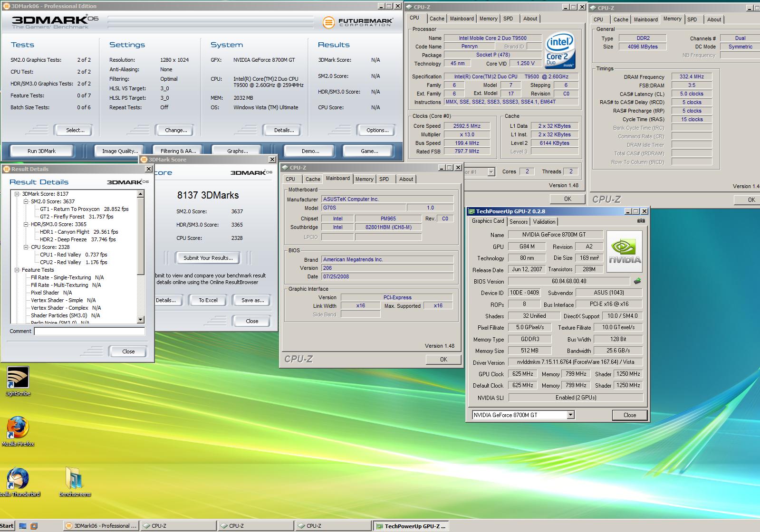
Task: Select HDR2 - Deep Freeze result row
Action: [x=78, y=239]
